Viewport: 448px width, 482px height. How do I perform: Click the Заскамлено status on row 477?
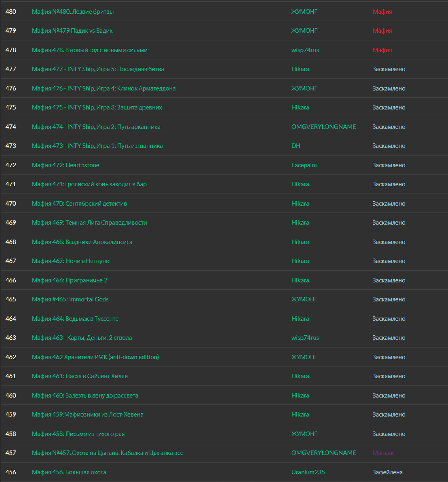(389, 69)
